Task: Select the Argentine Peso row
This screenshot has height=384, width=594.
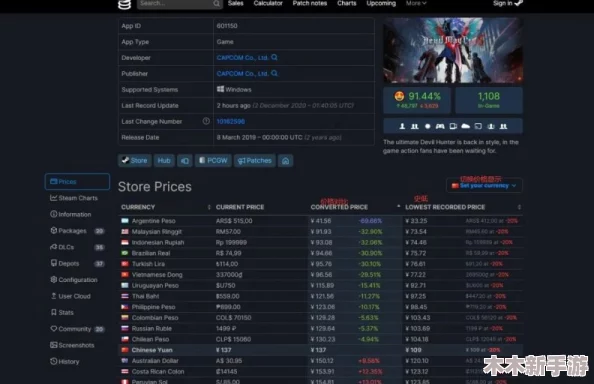Action: (320, 220)
